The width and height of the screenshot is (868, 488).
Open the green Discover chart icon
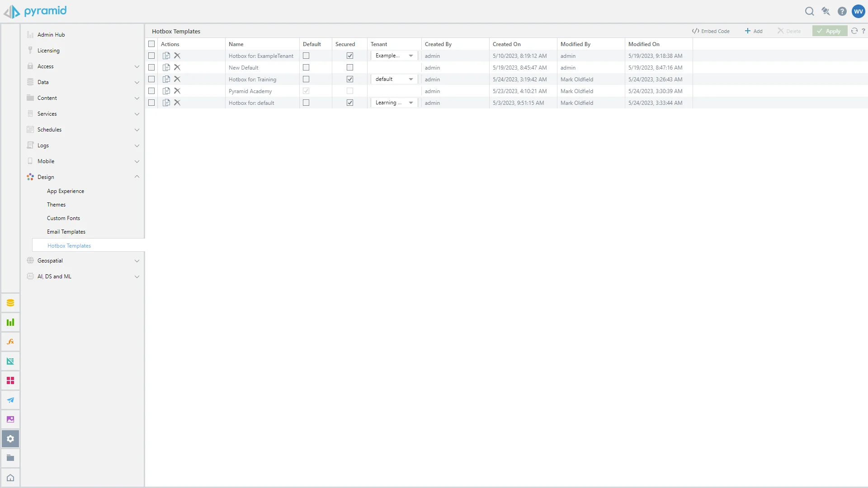[x=10, y=322]
